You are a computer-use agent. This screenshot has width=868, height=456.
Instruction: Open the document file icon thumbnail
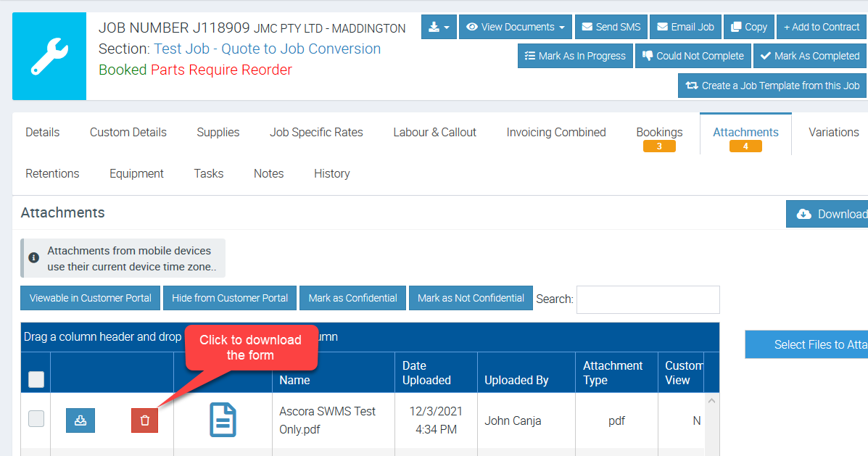point(223,420)
